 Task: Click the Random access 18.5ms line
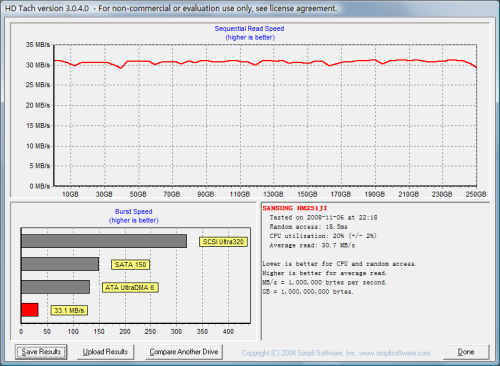[309, 227]
